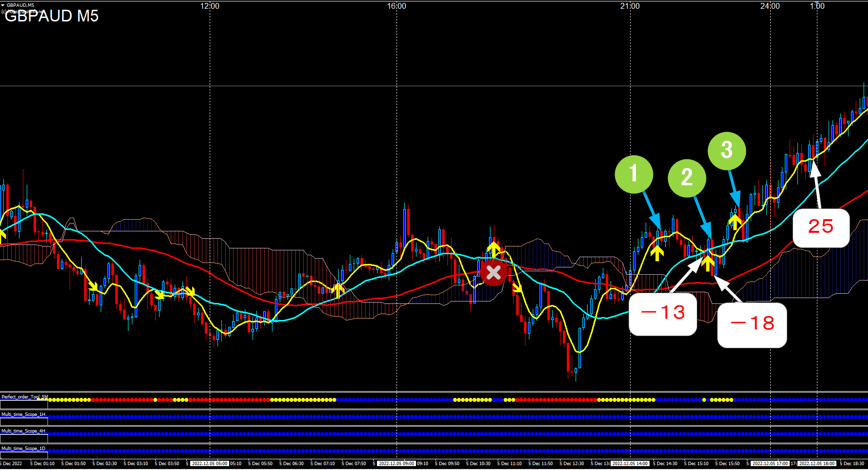Image resolution: width=868 pixels, height=470 pixels.
Task: Click the 1:00 vertical line label
Action: (x=817, y=6)
